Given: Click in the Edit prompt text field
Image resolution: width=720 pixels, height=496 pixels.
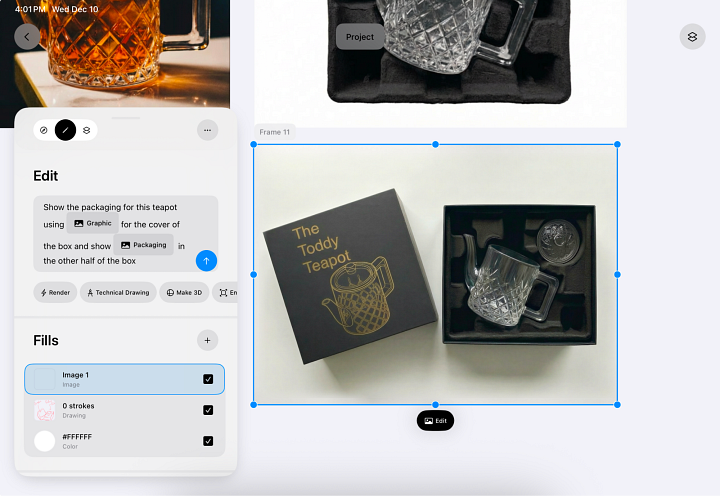Looking at the screenshot, I should point(125,234).
